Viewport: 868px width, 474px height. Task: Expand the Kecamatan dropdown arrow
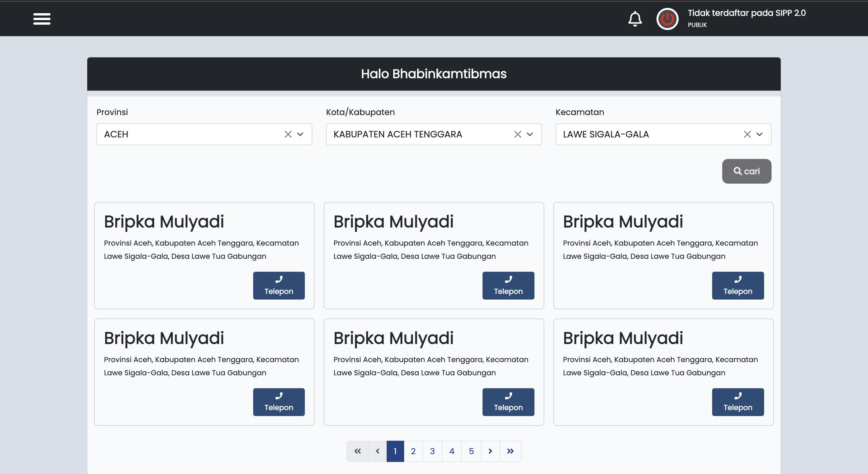coord(759,134)
